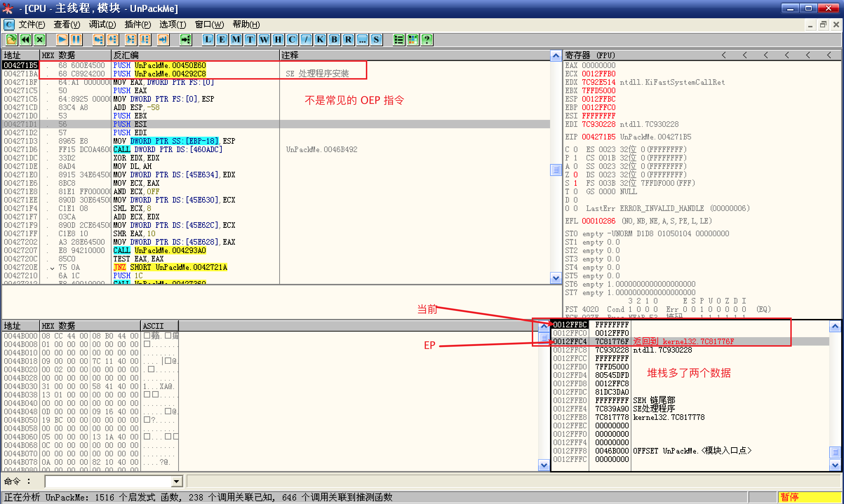Click the Open file toolbar icon
844x504 pixels.
click(x=11, y=40)
